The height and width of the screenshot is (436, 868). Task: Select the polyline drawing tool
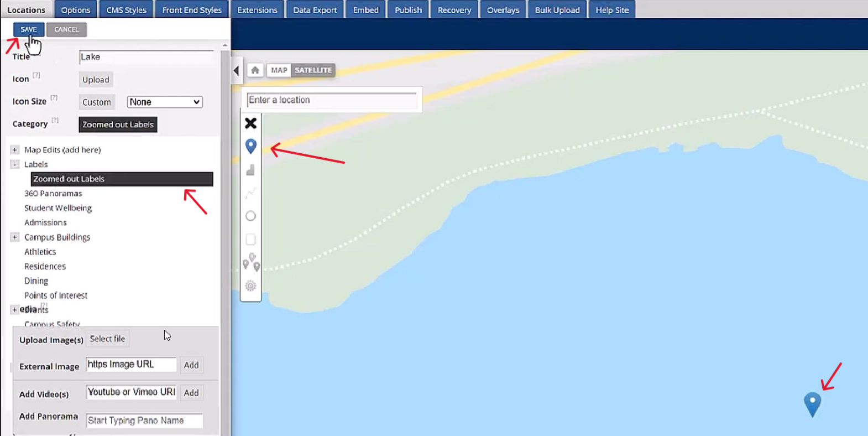coord(250,193)
